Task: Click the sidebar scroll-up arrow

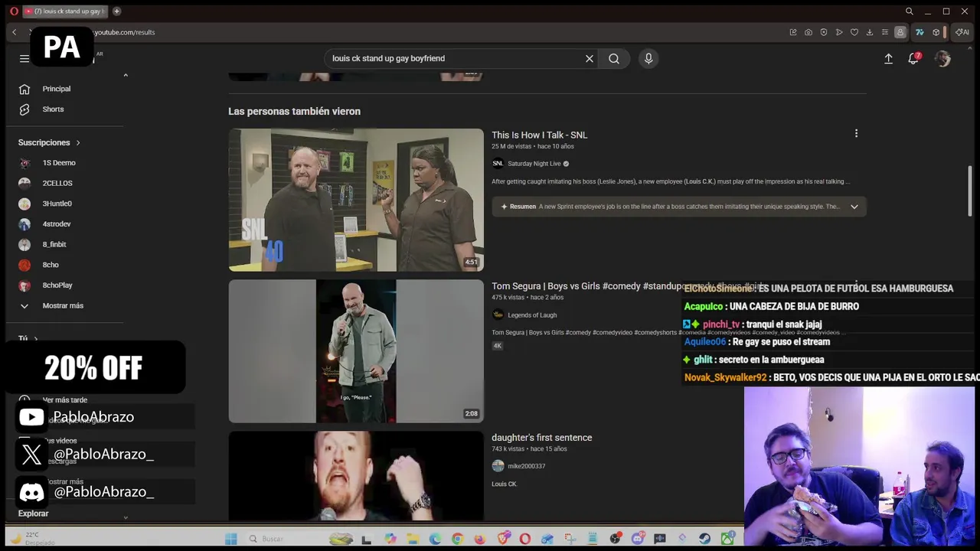Action: pos(126,75)
